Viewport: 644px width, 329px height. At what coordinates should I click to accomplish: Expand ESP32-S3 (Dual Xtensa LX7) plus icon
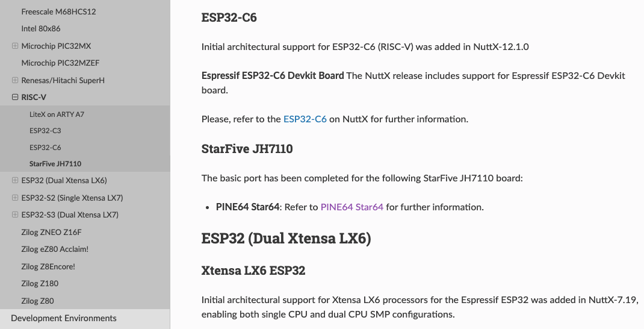pyautogui.click(x=15, y=215)
